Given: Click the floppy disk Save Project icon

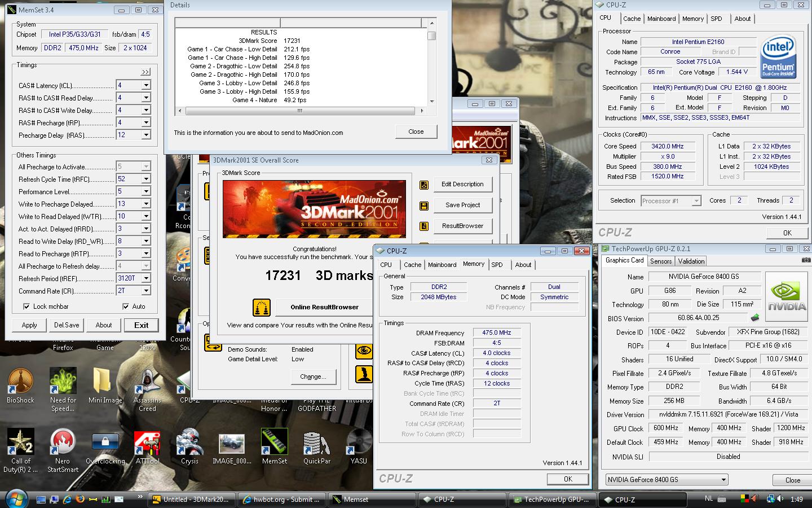Looking at the screenshot, I should (424, 206).
